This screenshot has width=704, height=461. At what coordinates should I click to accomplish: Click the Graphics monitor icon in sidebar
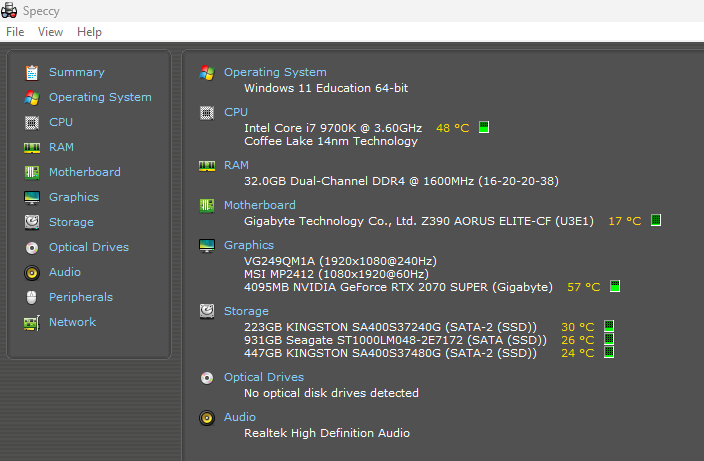pyautogui.click(x=32, y=197)
